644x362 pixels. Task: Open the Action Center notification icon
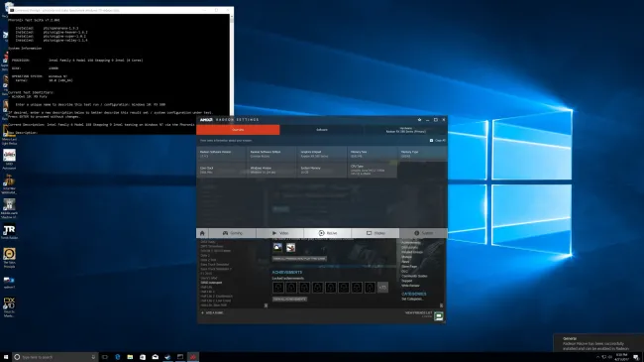pos(636,357)
